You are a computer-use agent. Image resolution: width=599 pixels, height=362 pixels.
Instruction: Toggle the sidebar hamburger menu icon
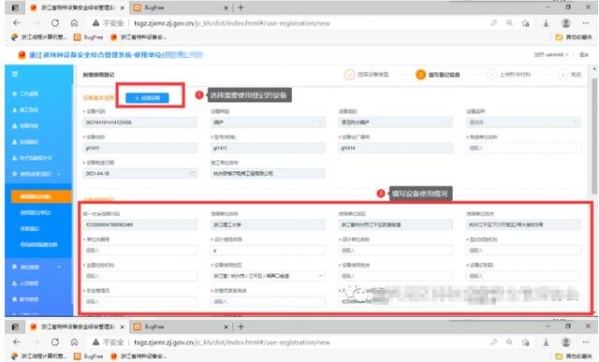point(15,74)
